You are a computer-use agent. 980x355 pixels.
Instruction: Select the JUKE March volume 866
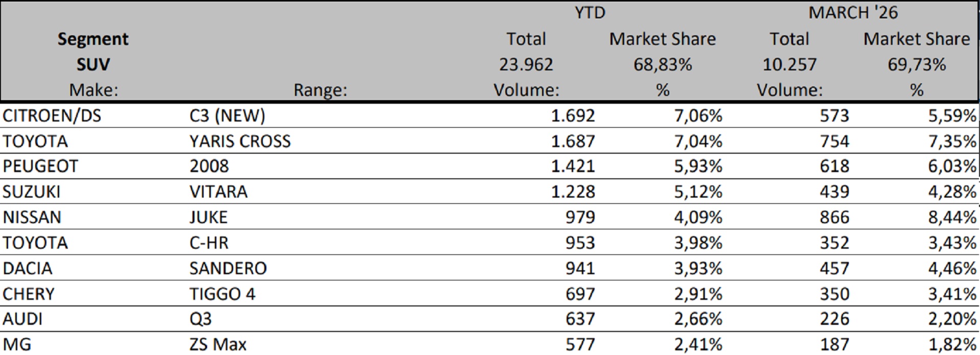(x=835, y=217)
